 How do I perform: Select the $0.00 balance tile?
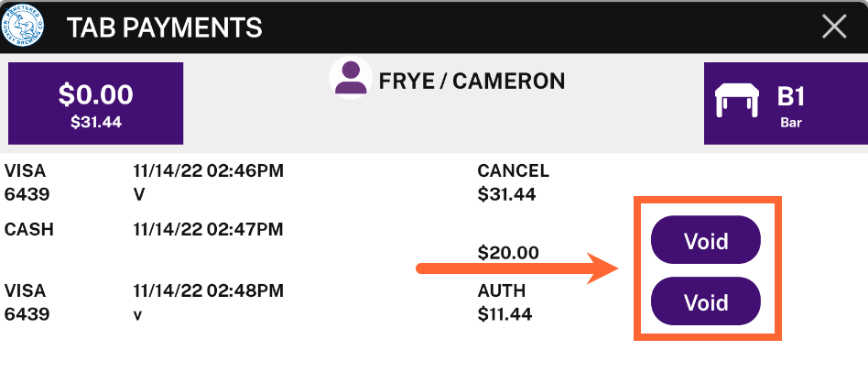point(96,104)
